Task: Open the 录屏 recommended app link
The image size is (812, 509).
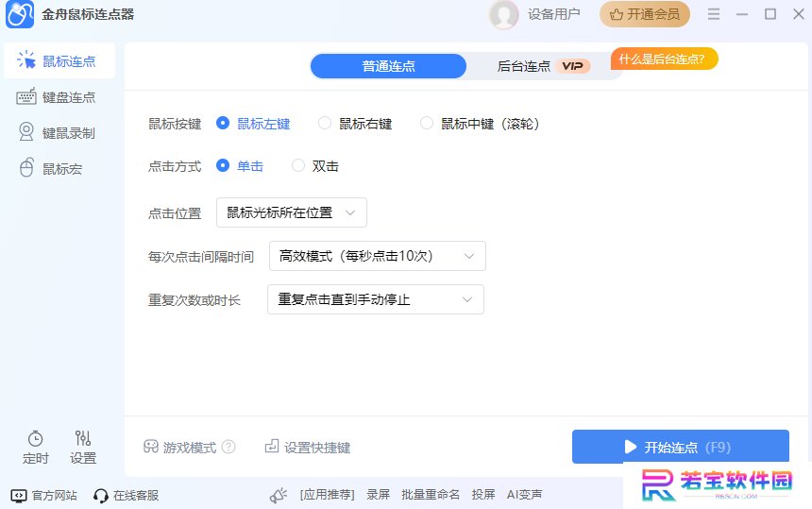Action: (378, 495)
